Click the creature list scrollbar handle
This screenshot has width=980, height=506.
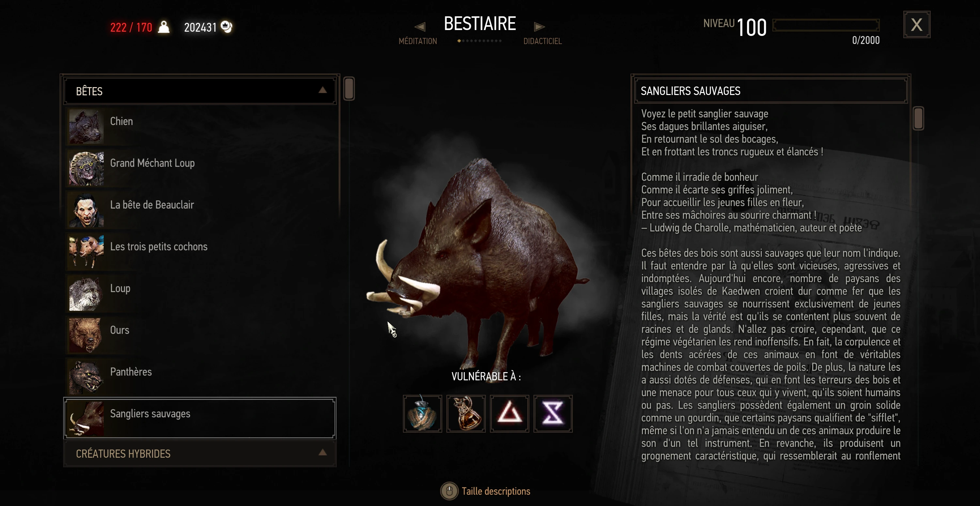pos(349,89)
